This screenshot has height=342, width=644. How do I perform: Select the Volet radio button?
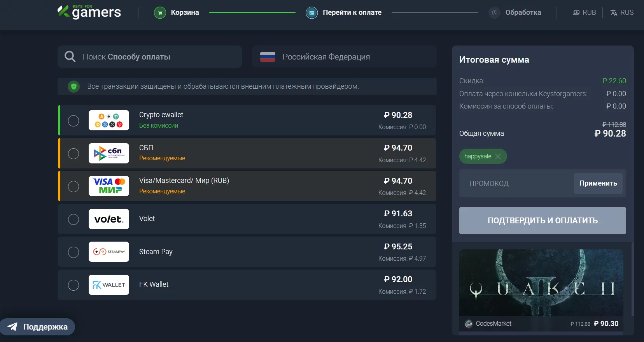(73, 219)
